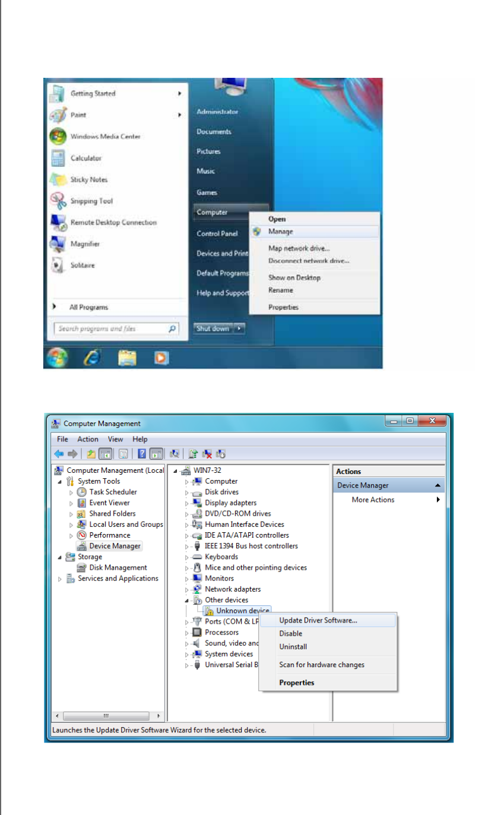Screen dimensions: 504x815
Task: Click the Event Viewer icon
Action: coord(83,503)
